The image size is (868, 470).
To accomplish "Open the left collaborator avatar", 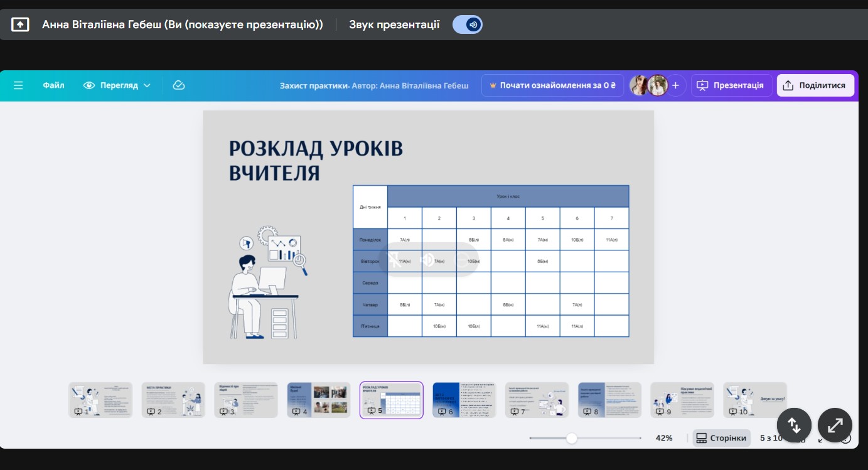I will [640, 85].
